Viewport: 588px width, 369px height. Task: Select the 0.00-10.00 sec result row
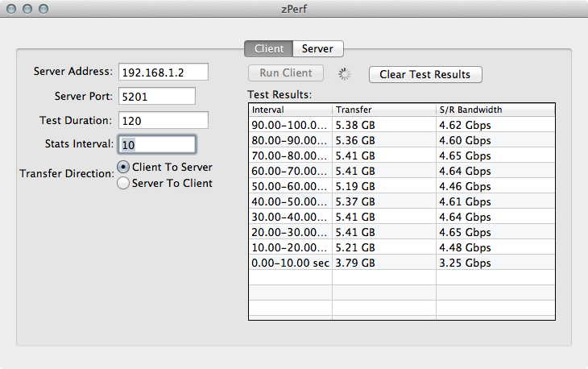290,263
